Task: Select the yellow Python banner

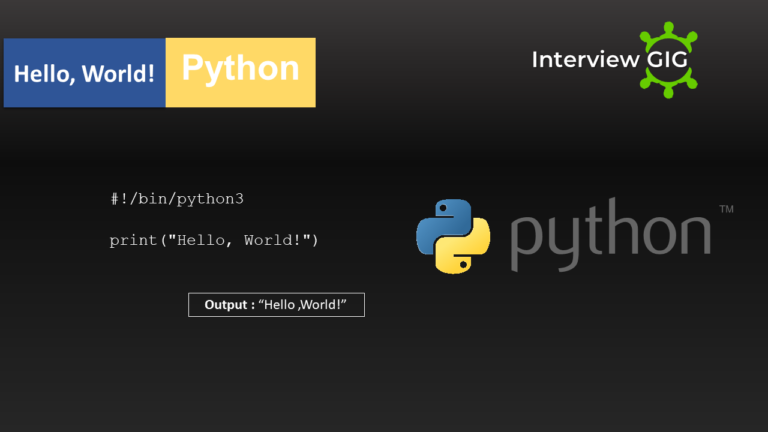Action: point(240,72)
